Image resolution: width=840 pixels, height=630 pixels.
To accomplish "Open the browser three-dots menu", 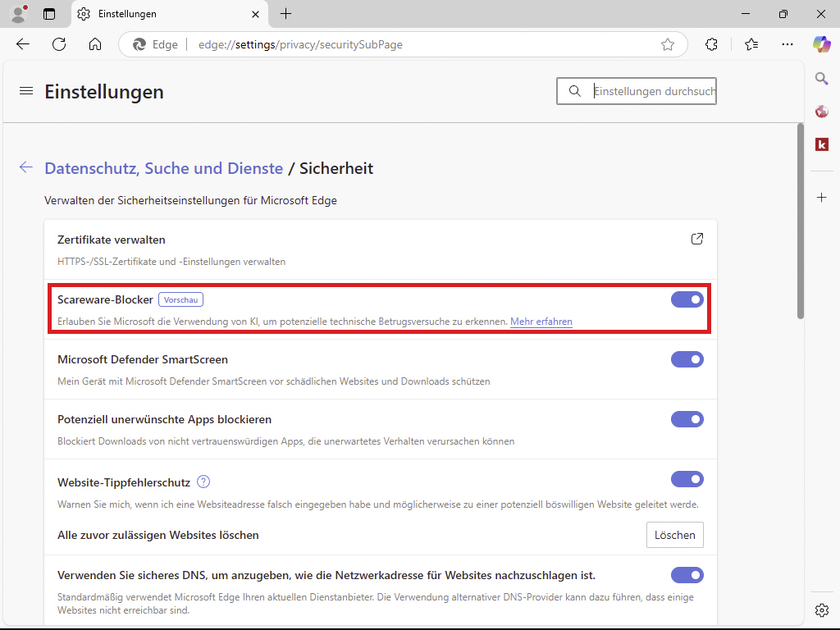I will pos(787,44).
